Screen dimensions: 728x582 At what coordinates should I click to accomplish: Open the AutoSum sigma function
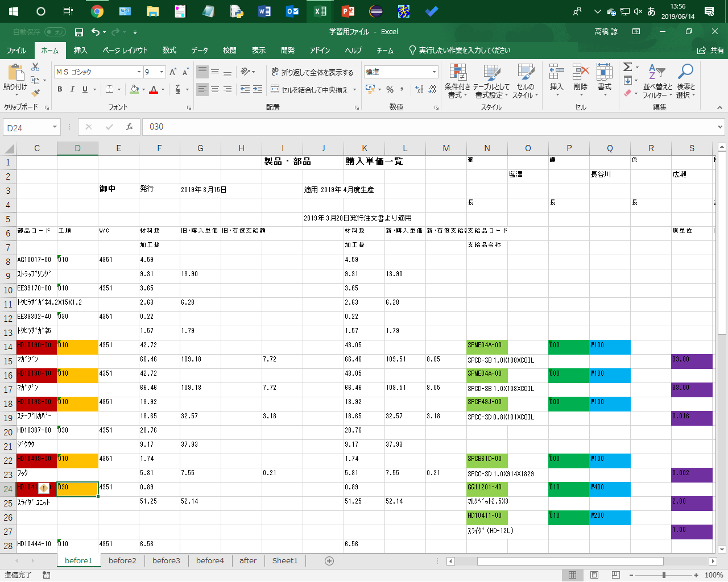627,67
